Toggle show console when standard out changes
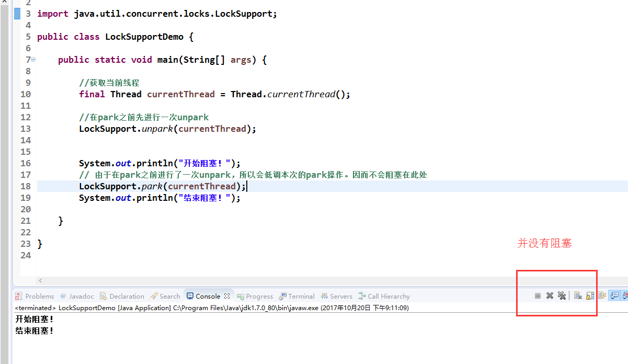Image resolution: width=628 pixels, height=364 pixels. tap(614, 296)
